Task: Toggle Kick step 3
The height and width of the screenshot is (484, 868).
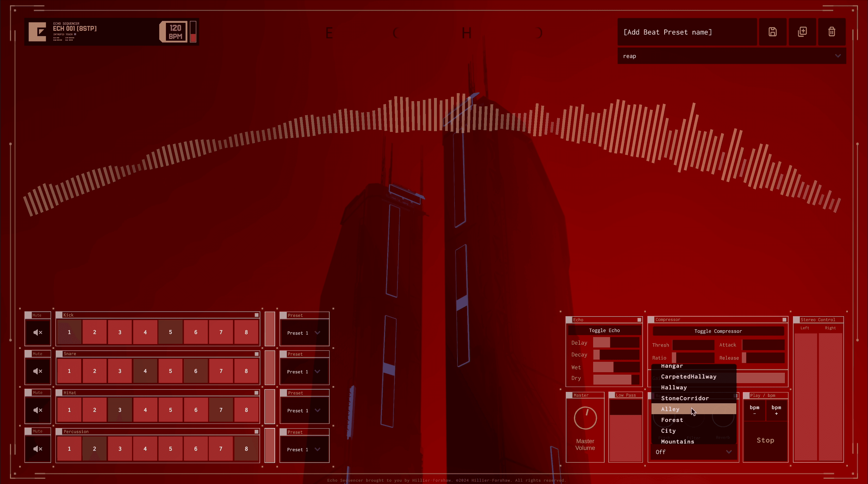Action: 120,332
